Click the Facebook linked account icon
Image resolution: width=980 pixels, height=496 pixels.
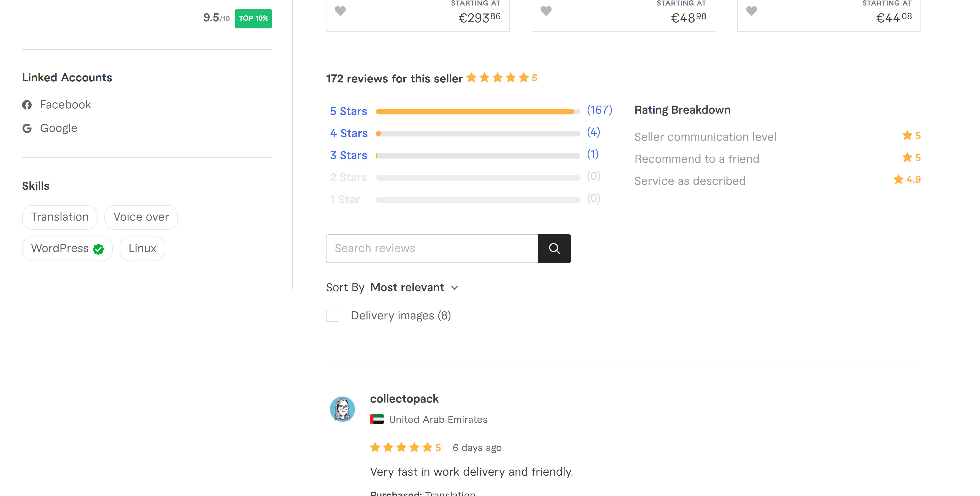tap(27, 105)
